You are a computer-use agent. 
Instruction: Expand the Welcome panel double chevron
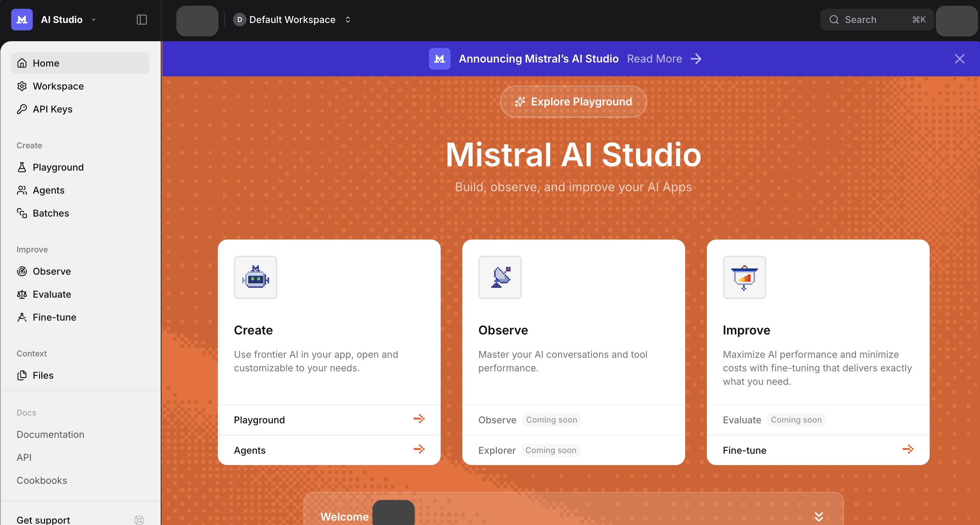819,516
